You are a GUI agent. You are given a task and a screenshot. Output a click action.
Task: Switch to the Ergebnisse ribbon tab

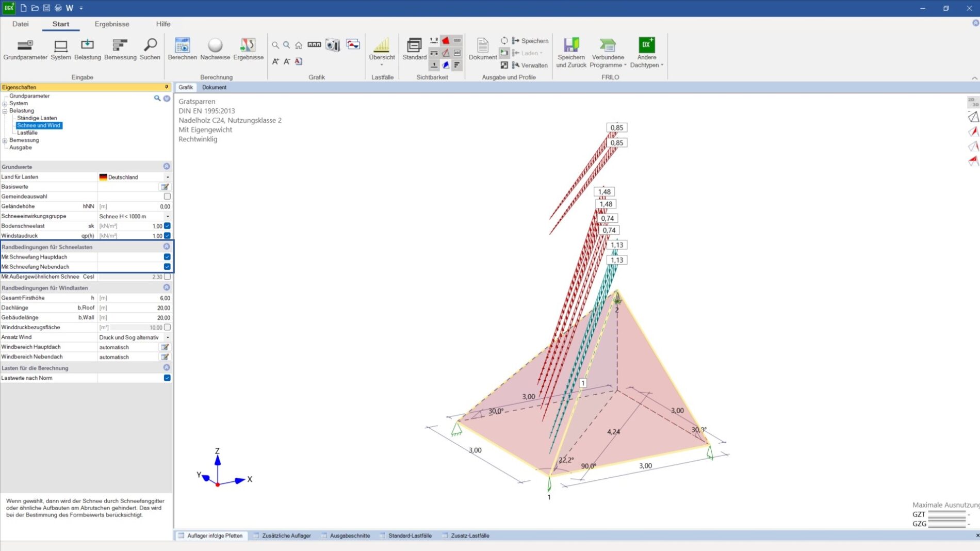[112, 24]
